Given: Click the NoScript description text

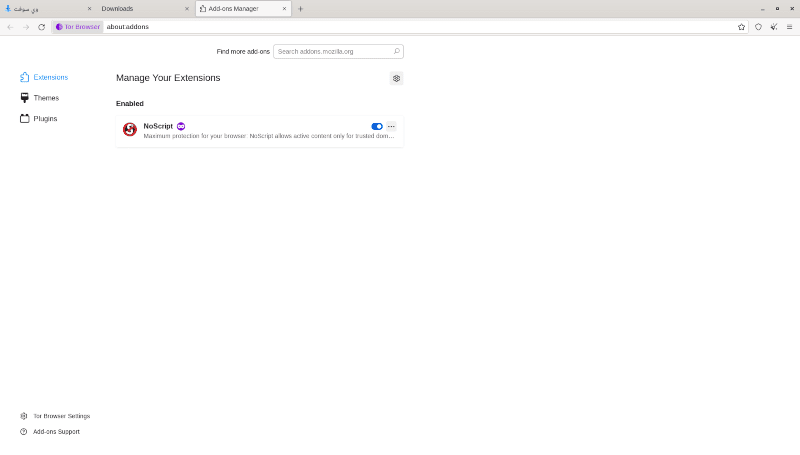Looking at the screenshot, I should (x=269, y=136).
